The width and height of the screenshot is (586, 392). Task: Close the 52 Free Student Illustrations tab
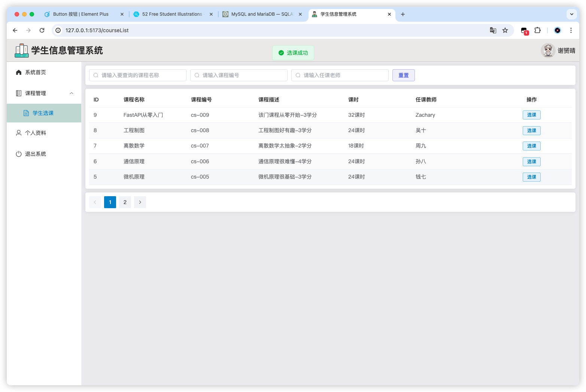[211, 14]
